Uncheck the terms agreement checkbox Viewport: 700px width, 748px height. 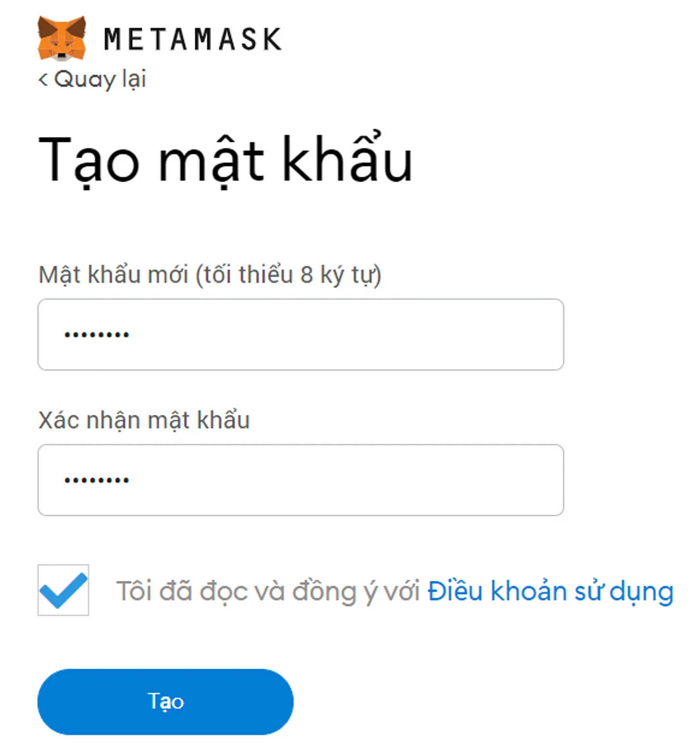coord(63,590)
